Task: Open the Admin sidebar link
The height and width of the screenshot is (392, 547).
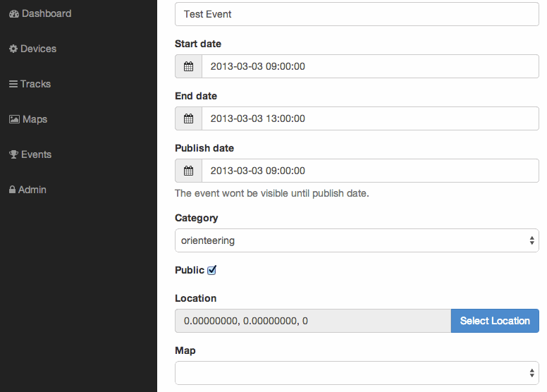Action: [x=27, y=190]
